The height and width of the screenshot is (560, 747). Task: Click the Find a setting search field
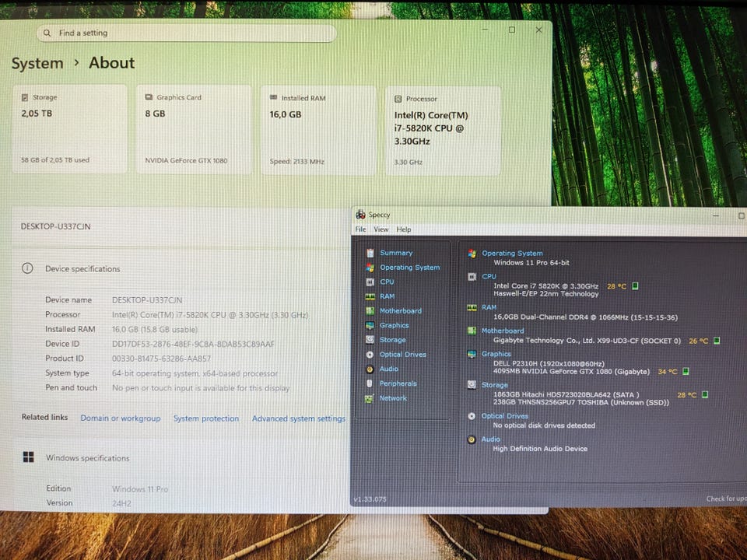(x=186, y=33)
